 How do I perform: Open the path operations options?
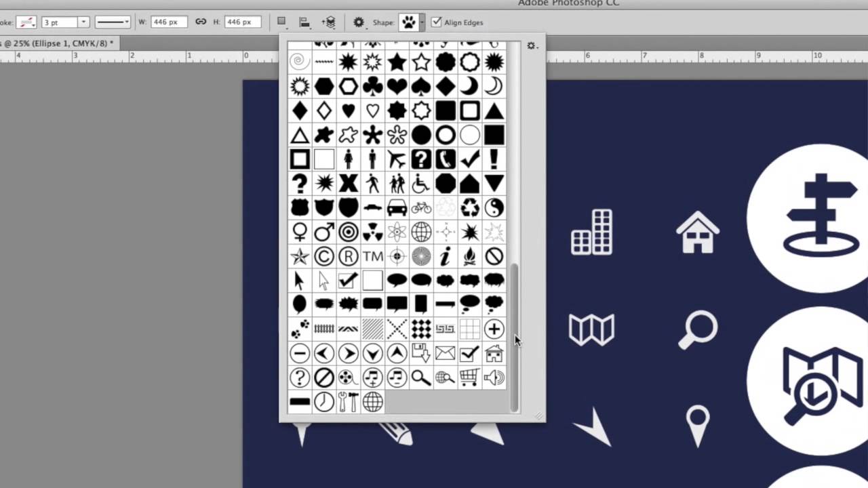coord(280,22)
